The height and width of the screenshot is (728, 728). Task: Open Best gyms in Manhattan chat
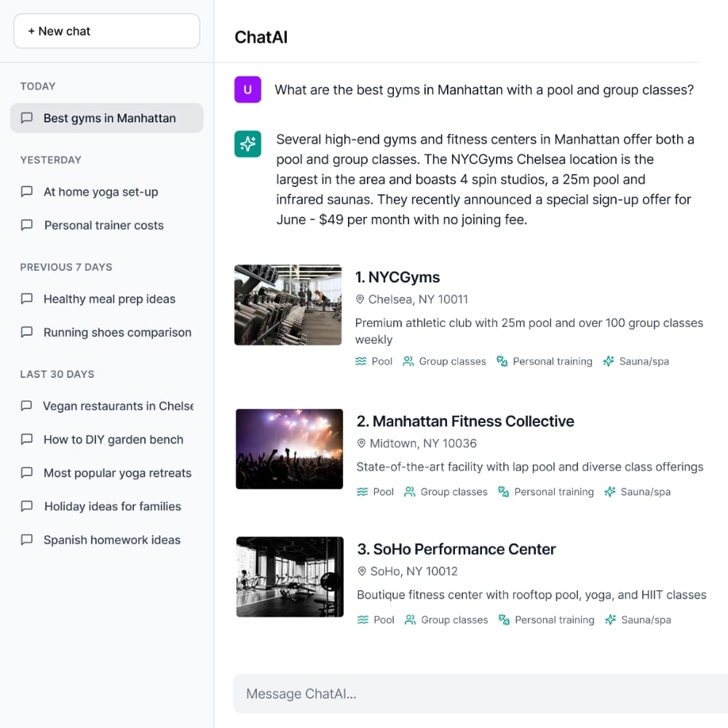pos(106,118)
